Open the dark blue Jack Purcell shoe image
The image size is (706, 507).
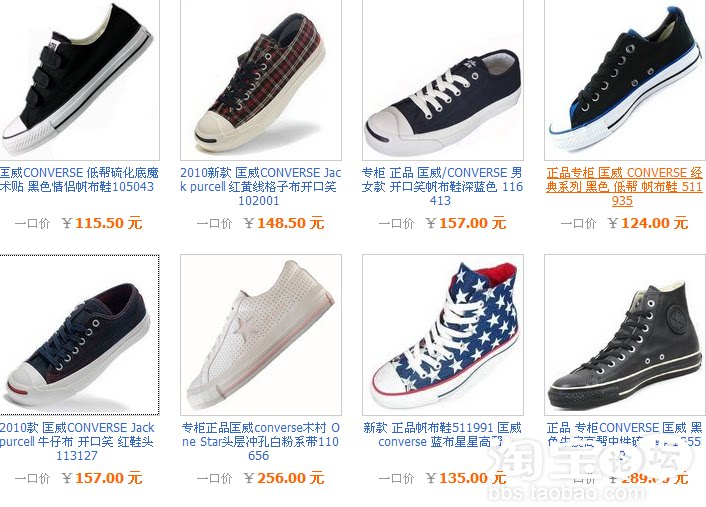[443, 80]
